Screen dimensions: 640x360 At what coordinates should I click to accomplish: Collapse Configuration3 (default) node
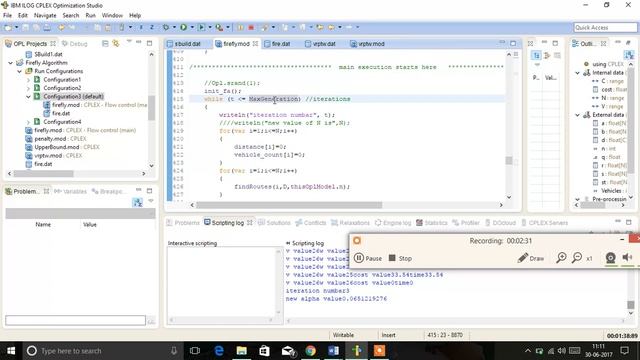[x=28, y=97]
